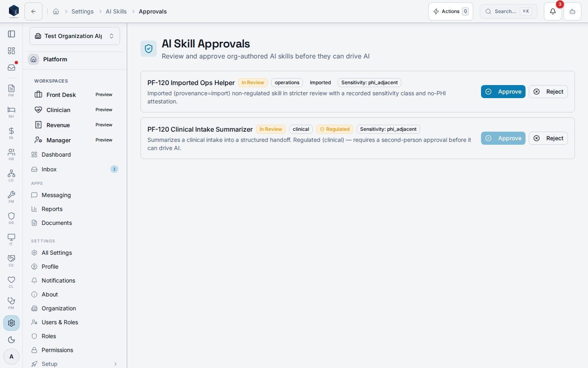Screen dimensions: 588x368
Task: Toggle dark mode moon icon
Action: (11, 340)
